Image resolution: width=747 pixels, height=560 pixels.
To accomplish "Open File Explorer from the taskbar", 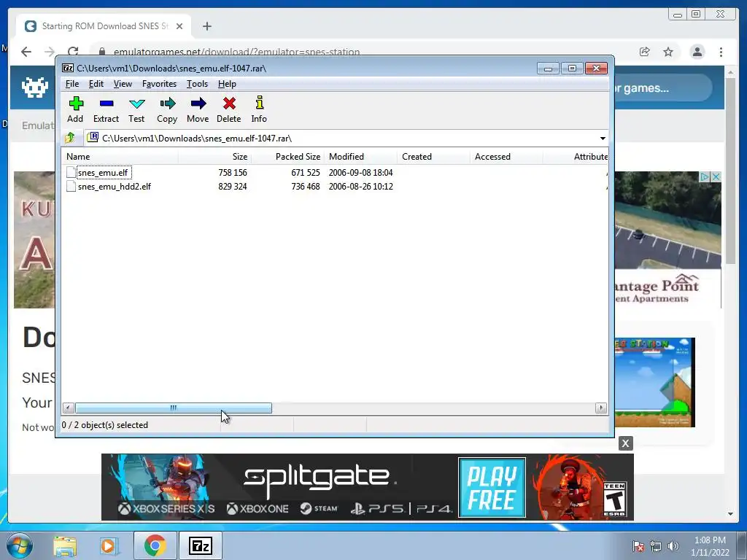I will 65,545.
